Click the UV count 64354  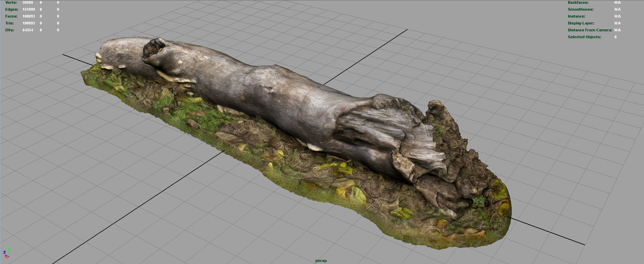(28, 30)
